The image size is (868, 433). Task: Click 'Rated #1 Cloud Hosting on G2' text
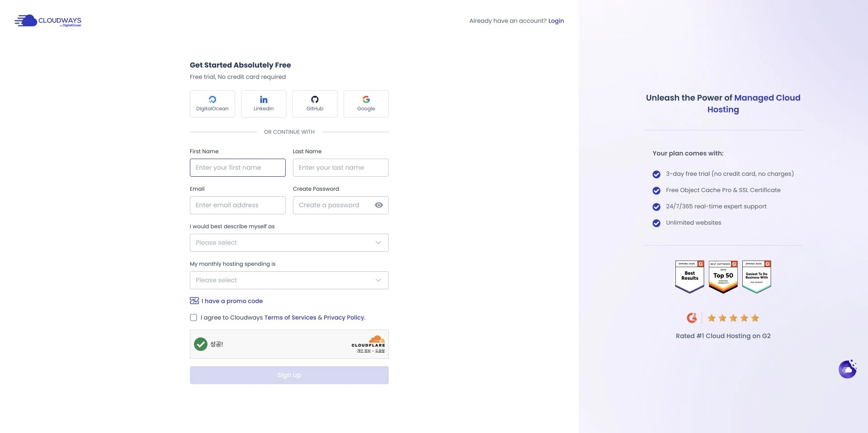coord(723,336)
